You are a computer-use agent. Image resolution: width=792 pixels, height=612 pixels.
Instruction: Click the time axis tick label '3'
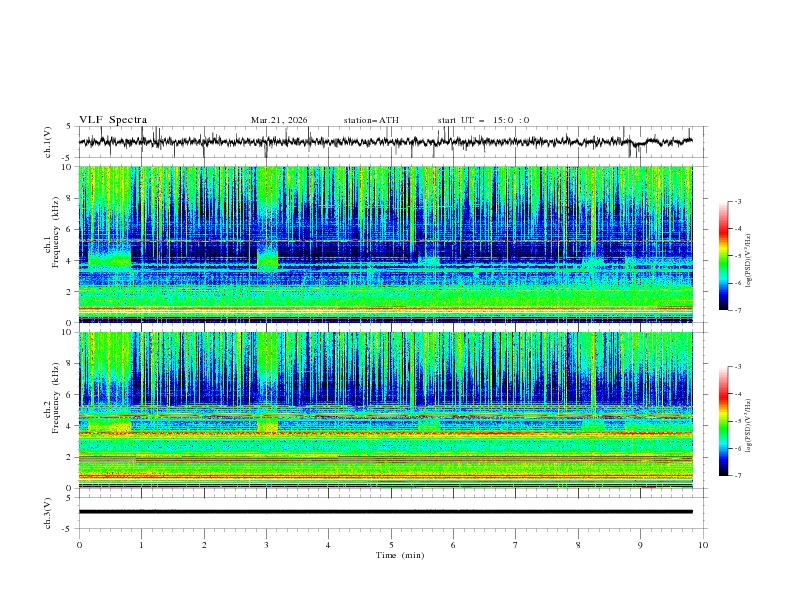click(266, 545)
